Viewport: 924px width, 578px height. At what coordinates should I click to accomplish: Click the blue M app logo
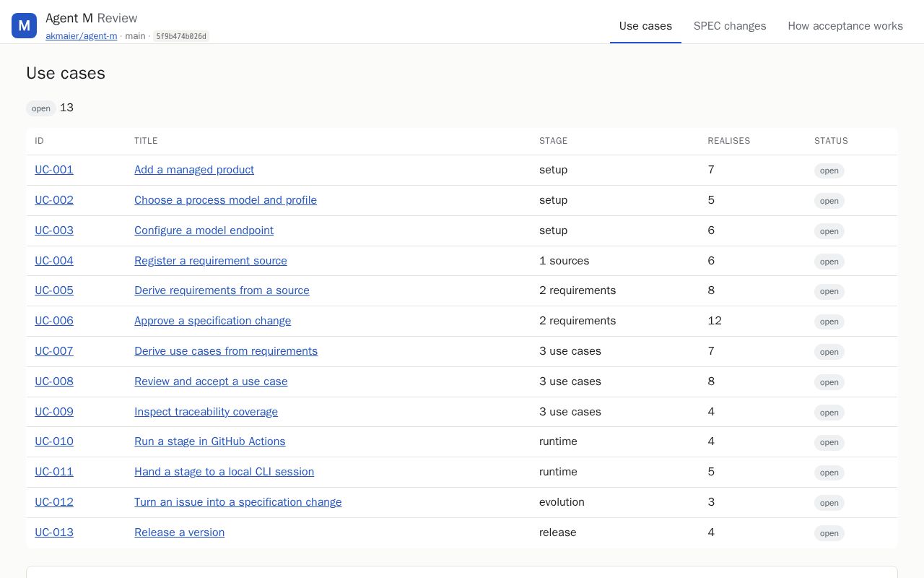pyautogui.click(x=24, y=26)
